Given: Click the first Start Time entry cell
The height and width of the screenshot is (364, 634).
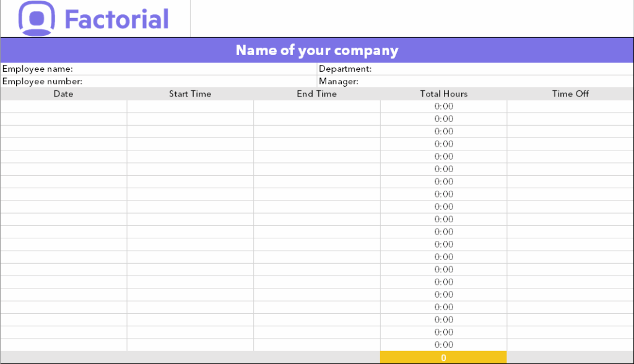Looking at the screenshot, I should 190,106.
